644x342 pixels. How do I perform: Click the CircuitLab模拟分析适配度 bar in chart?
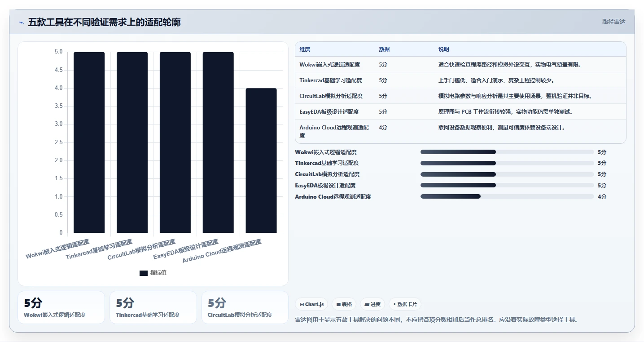pyautogui.click(x=175, y=142)
